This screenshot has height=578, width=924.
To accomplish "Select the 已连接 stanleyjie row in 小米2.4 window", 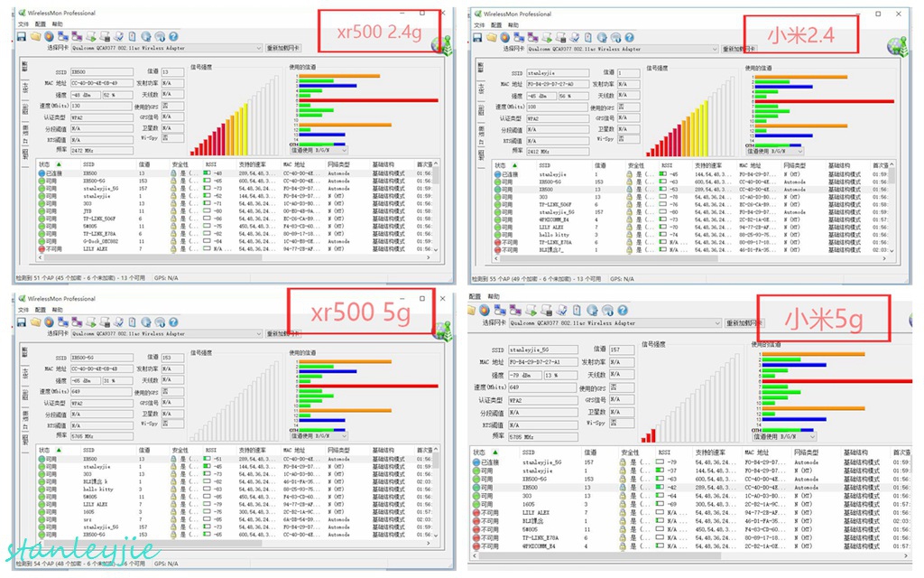I will [692, 174].
